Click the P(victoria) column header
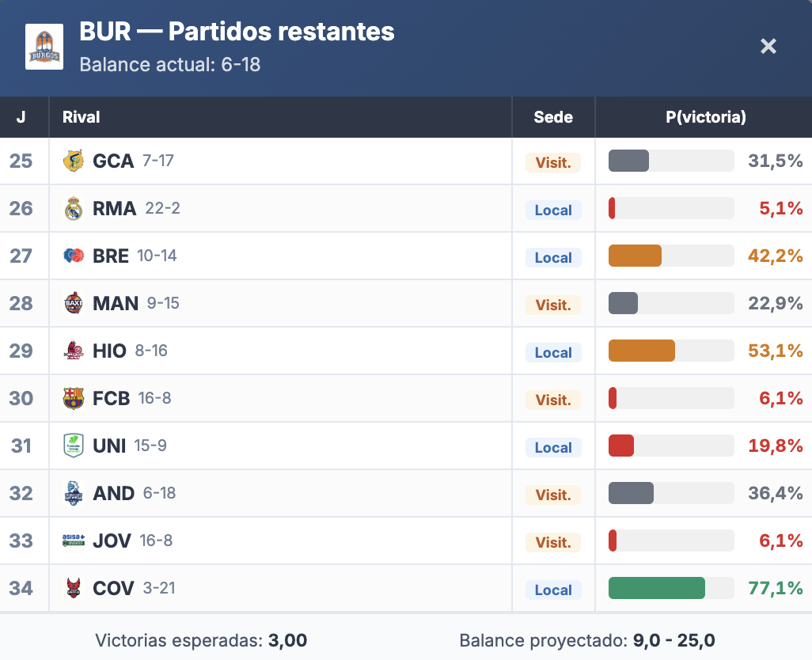The width and height of the screenshot is (812, 660). (x=706, y=117)
